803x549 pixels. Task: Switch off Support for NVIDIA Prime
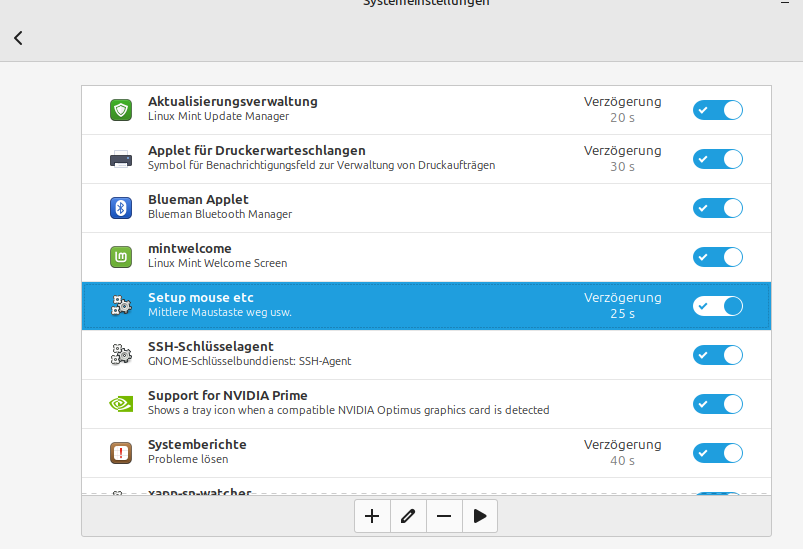(x=718, y=404)
